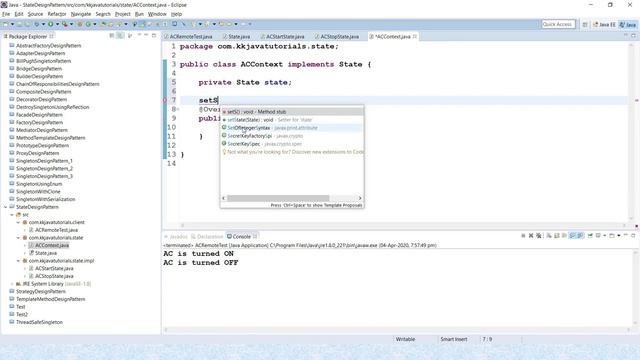This screenshot has width=640, height=360.
Task: Collapse the com.kkjavatutorials.state.impl package
Action: 18,261
